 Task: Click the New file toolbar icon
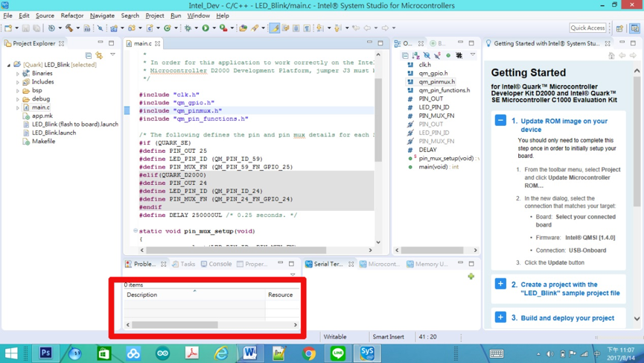point(7,28)
